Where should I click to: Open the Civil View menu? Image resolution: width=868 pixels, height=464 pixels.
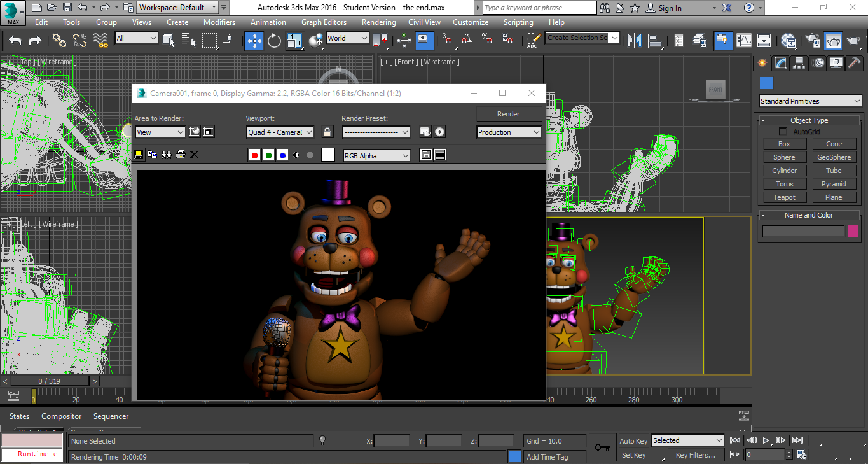click(424, 22)
